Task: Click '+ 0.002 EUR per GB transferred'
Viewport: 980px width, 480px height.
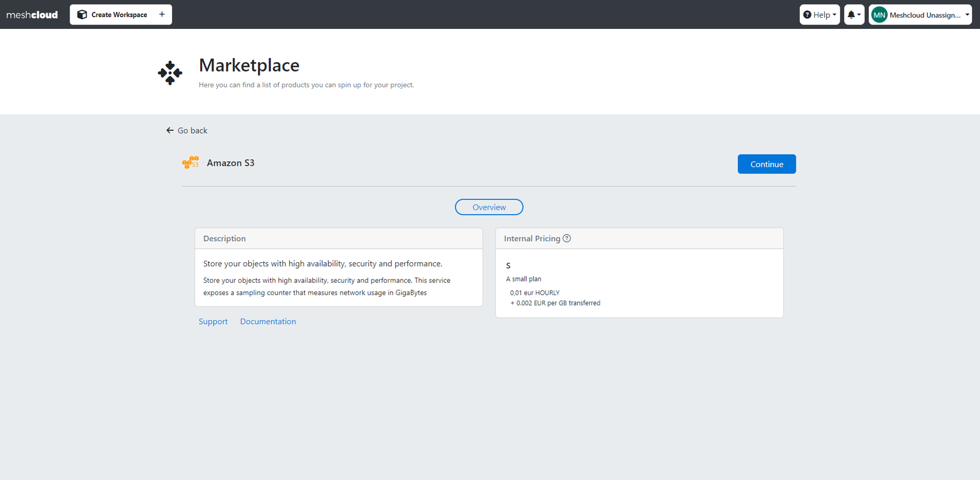Action: pos(555,303)
